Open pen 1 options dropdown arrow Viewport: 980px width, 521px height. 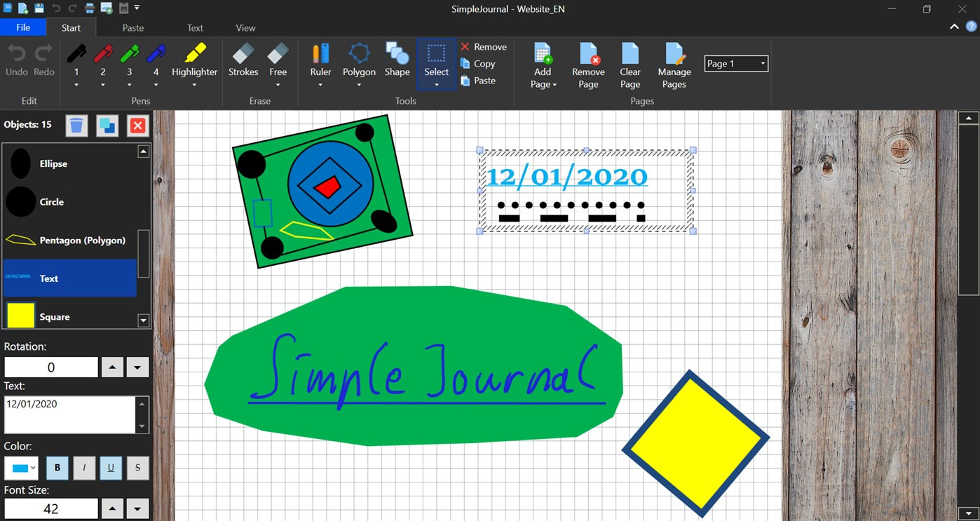click(76, 85)
